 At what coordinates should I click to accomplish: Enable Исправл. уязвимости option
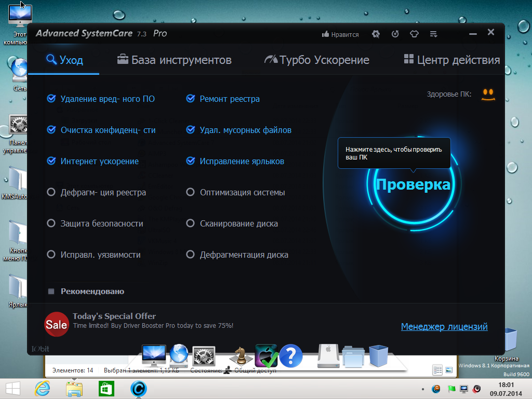pyautogui.click(x=51, y=255)
